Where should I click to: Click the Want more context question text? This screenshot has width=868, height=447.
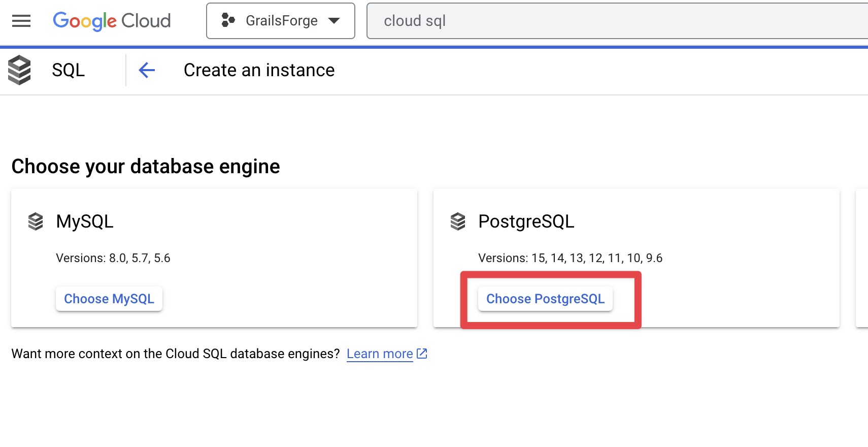(x=176, y=354)
